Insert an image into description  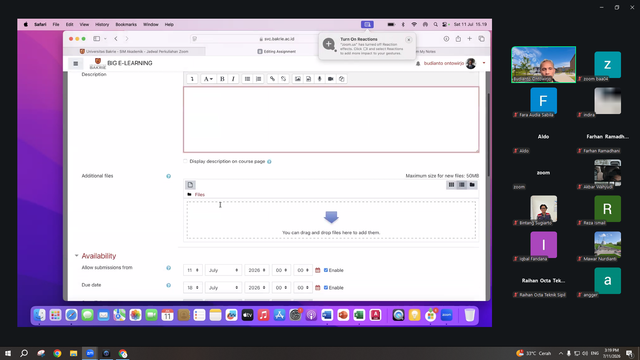click(298, 79)
